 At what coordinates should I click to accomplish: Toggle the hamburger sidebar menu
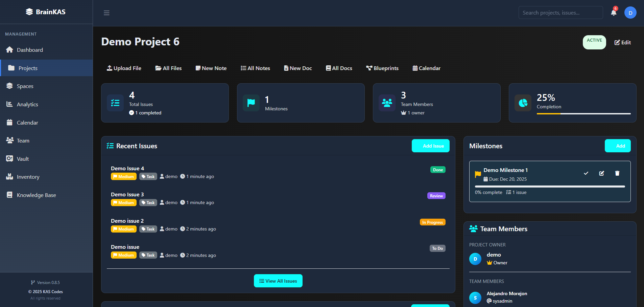[x=106, y=13]
